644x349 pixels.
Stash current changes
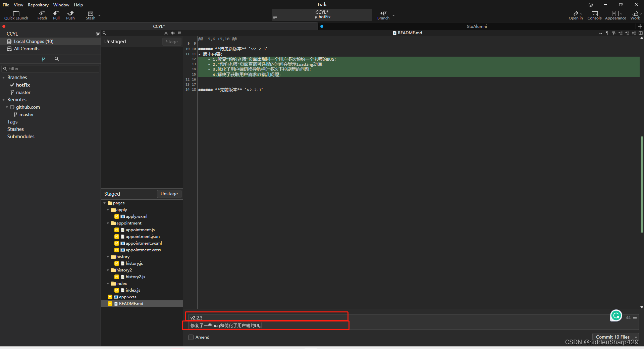point(91,15)
